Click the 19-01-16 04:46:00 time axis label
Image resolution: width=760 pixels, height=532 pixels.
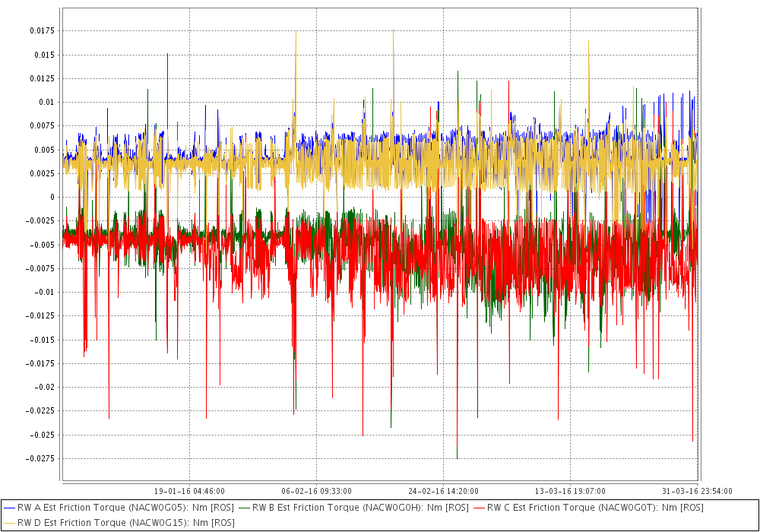189,491
